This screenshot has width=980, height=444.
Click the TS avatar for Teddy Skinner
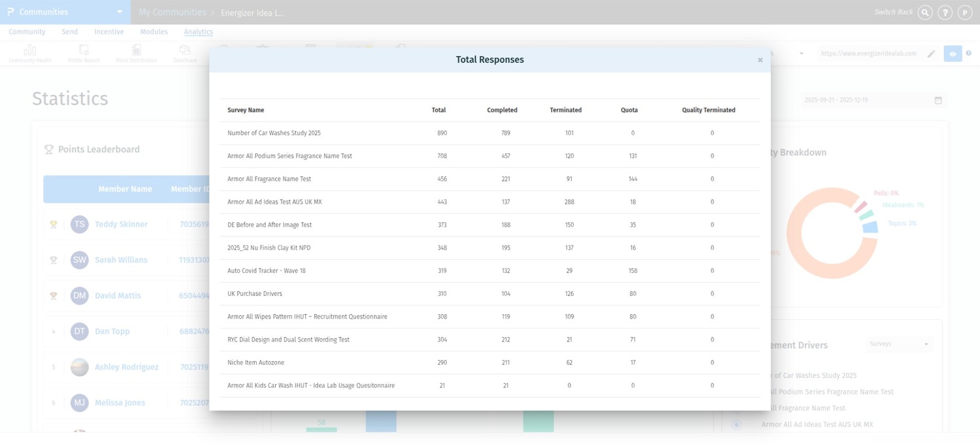coord(80,224)
